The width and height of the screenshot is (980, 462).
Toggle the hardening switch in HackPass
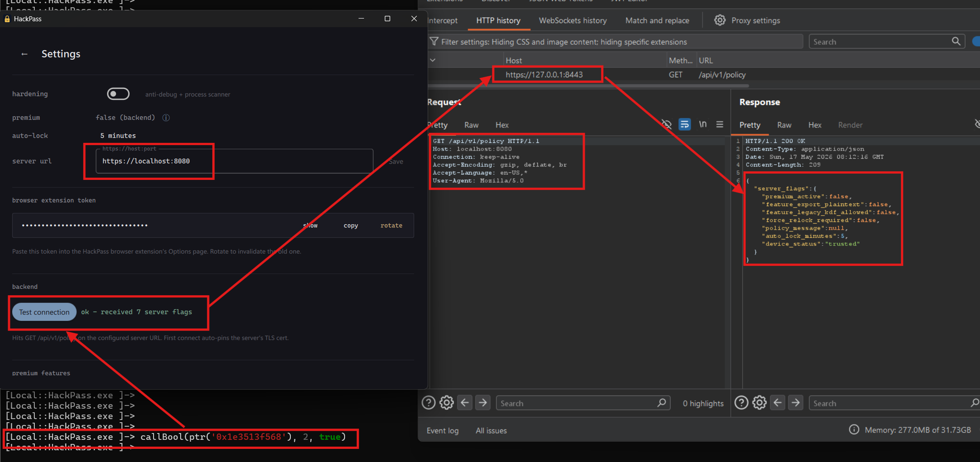pyautogui.click(x=118, y=94)
